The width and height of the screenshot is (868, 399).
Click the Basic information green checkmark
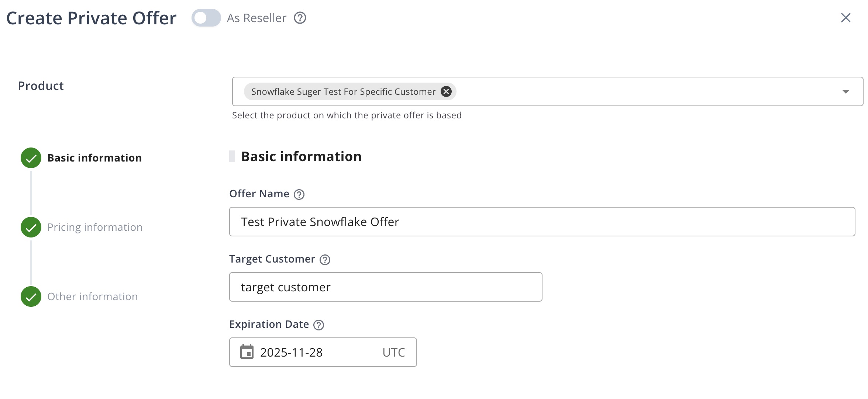pyautogui.click(x=31, y=158)
